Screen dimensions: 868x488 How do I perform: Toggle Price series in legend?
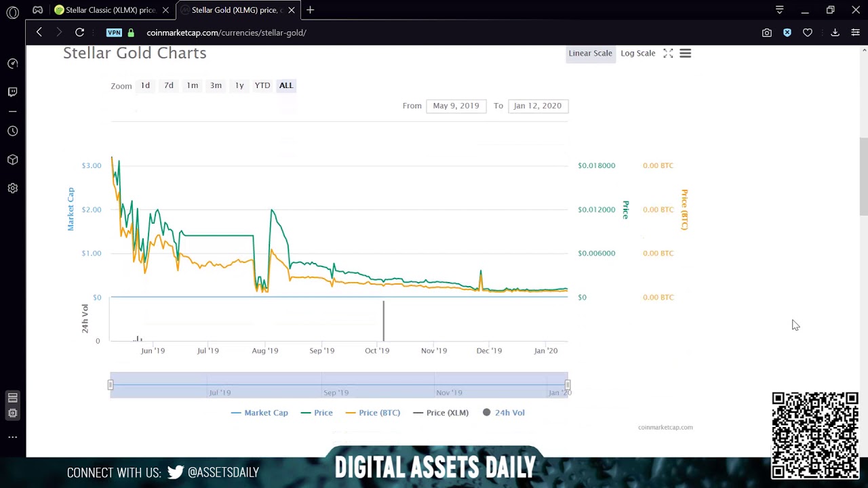[x=317, y=413]
